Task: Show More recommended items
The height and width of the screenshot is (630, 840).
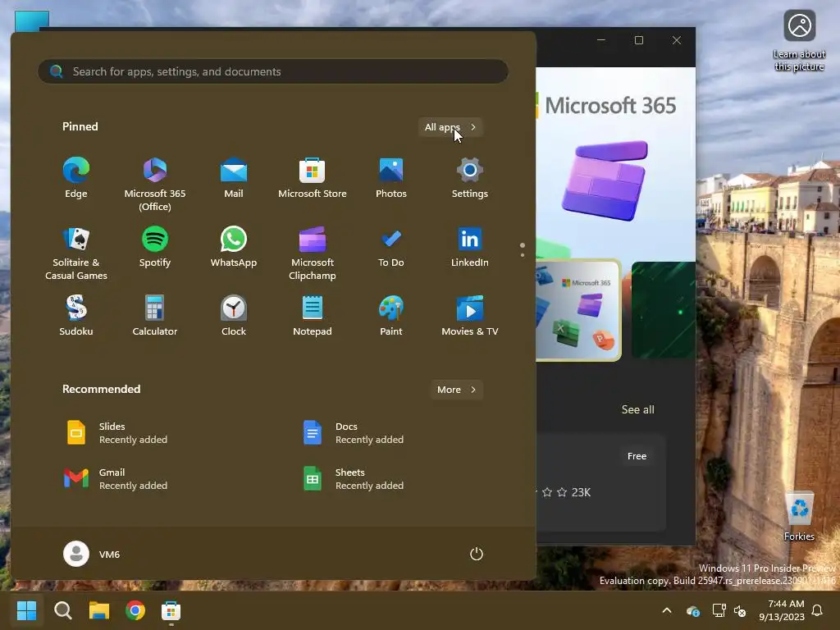Action: pos(456,390)
